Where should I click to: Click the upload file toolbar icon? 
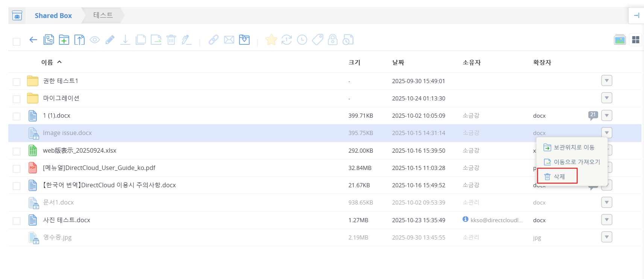79,40
